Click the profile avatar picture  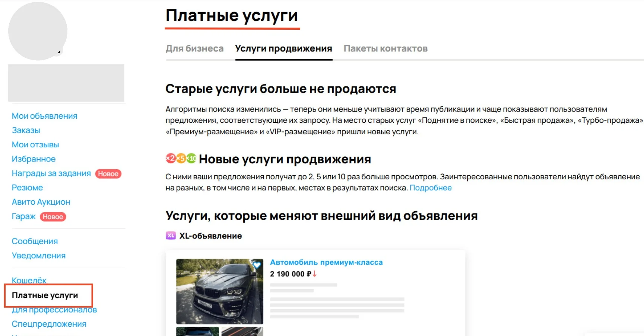click(38, 32)
